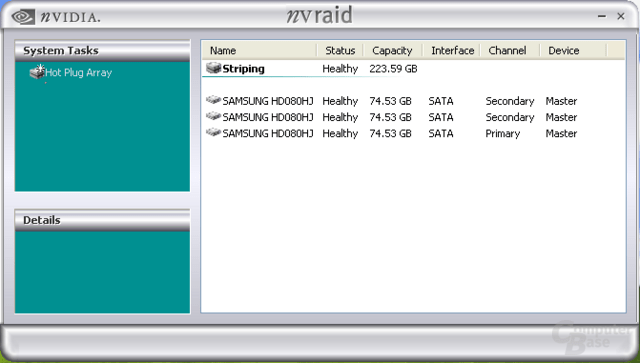Open the Hot Plug Array task link
Image resolution: width=640 pixels, height=363 pixels.
78,73
